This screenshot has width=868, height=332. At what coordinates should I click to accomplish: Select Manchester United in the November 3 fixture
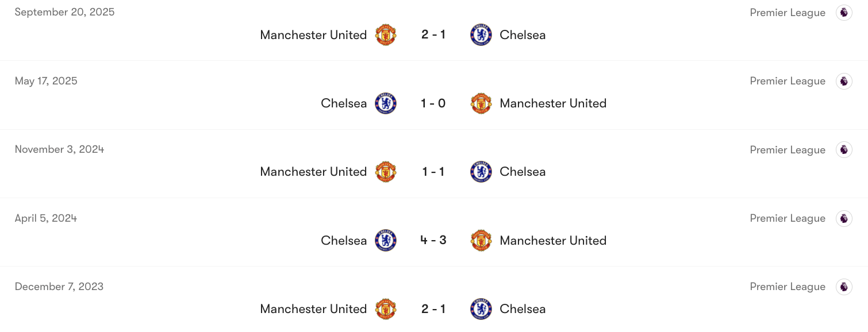pos(313,171)
